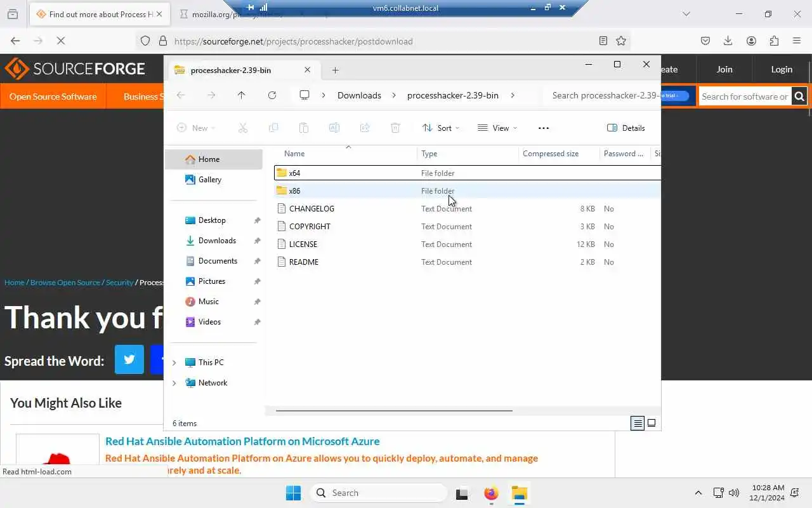Open Downloads in quick access
812x508 pixels.
point(214,241)
